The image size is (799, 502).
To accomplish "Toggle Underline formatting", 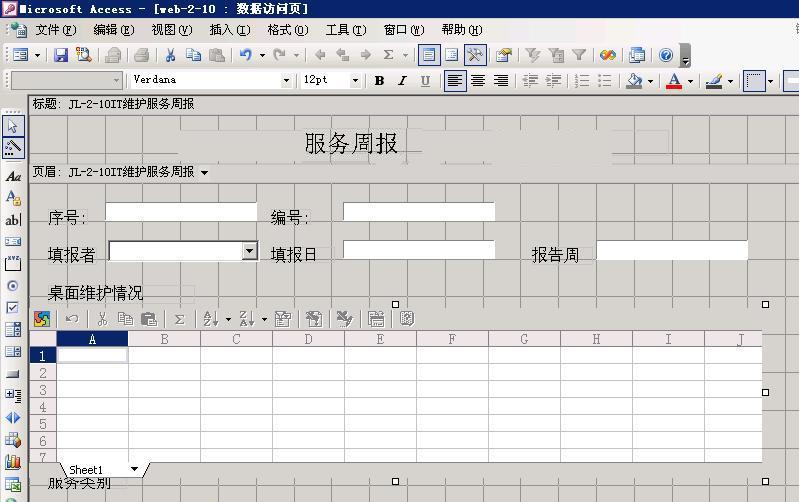I will [425, 81].
